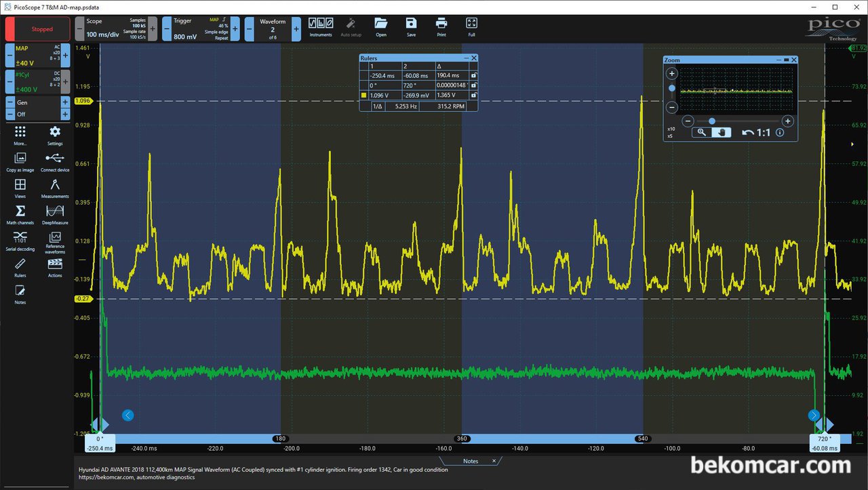Open the Math channels tool
The height and width of the screenshot is (490, 868).
point(20,213)
